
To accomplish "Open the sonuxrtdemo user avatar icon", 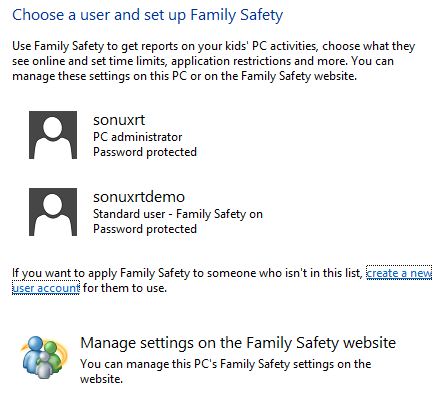I will point(53,212).
